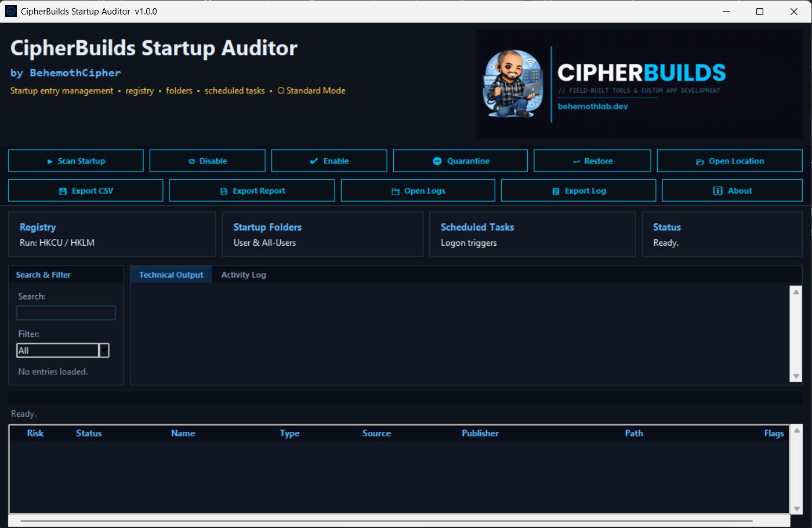Focus the Search input field
This screenshot has height=528, width=812.
point(66,313)
